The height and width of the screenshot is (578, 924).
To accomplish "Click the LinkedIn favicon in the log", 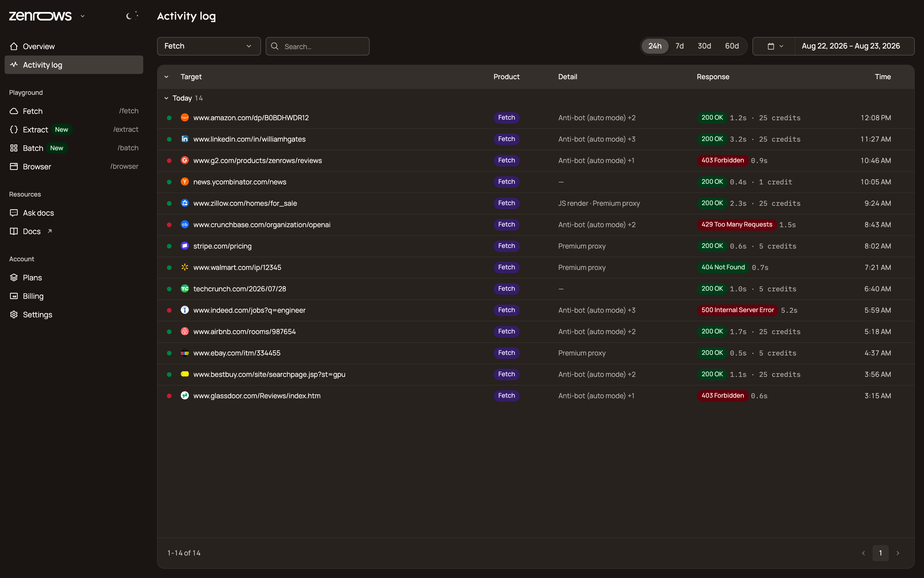I will click(185, 139).
